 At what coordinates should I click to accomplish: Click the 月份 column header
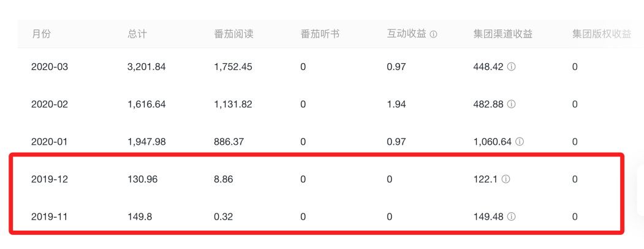click(41, 34)
